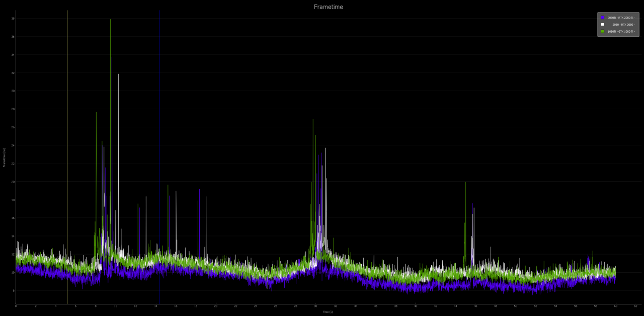644x316 pixels.
Task: Click the 30 tick on the time axis
Action: pyautogui.click(x=315, y=306)
